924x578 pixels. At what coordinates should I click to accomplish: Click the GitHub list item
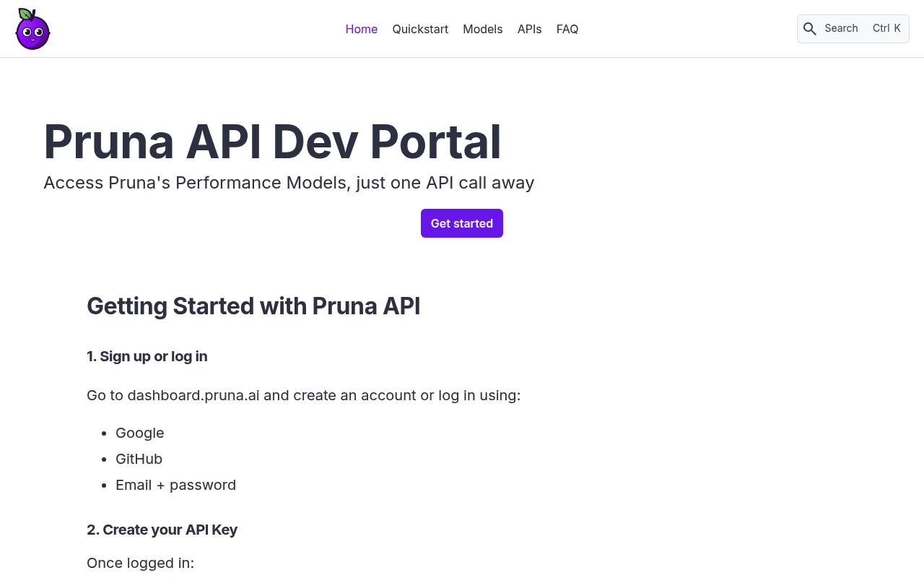pos(139,459)
